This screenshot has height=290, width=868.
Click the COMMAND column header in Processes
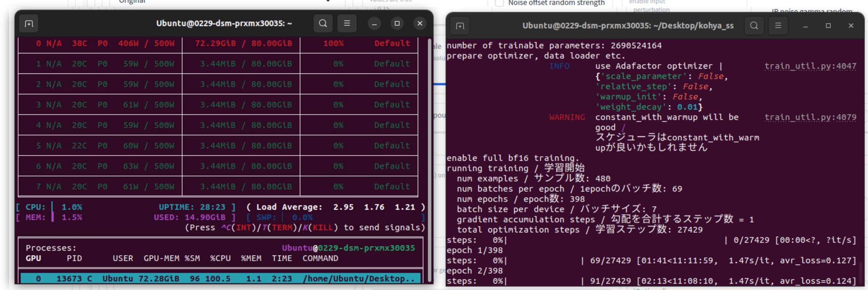coord(320,258)
